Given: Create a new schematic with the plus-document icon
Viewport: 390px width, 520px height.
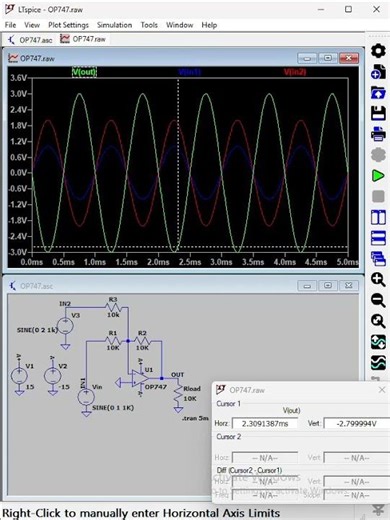Looking at the screenshot, I should pos(378,72).
